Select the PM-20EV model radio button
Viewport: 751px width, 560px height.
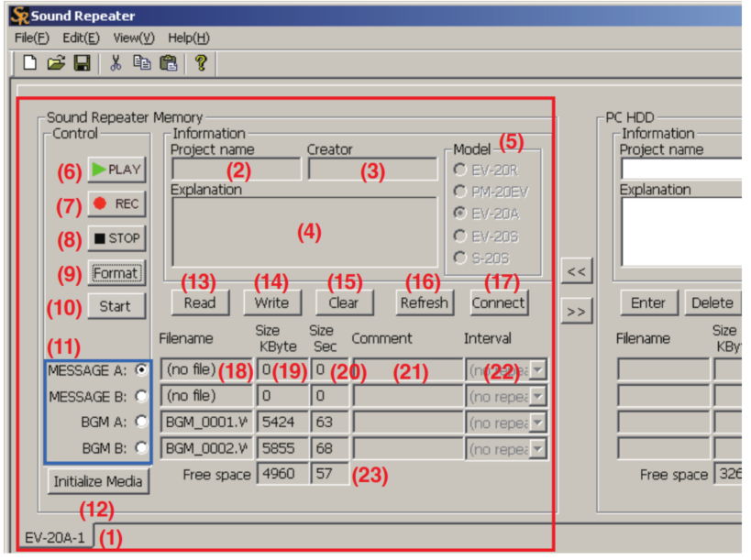[459, 192]
